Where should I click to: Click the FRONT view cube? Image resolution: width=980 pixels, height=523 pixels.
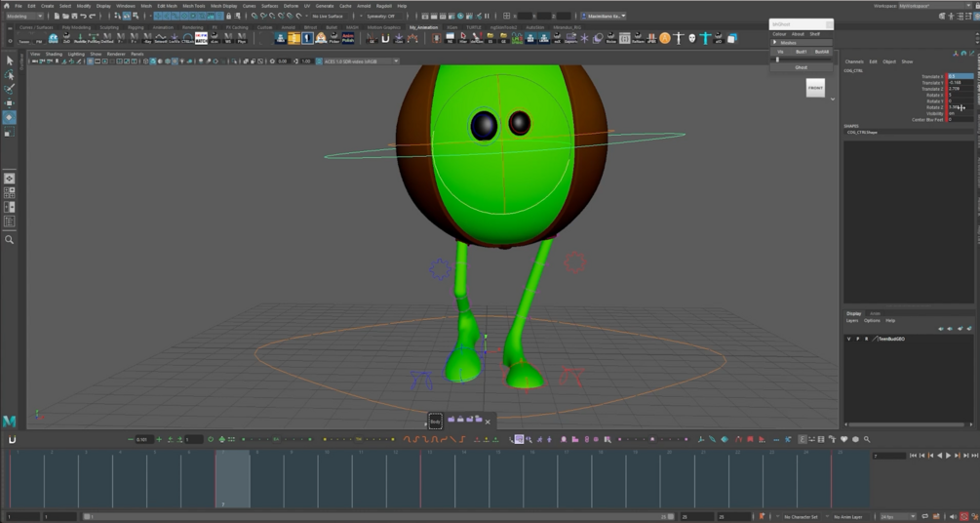(x=815, y=88)
